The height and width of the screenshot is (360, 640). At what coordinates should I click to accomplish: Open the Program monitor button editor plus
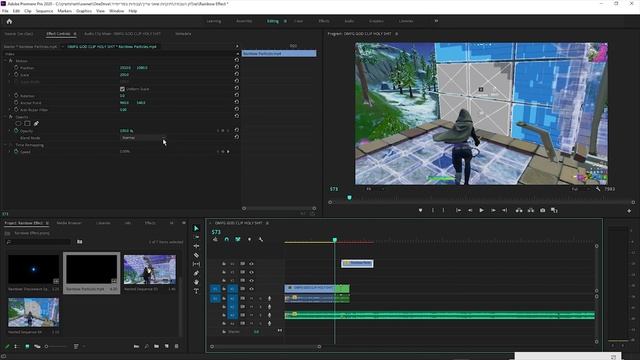[x=629, y=211]
